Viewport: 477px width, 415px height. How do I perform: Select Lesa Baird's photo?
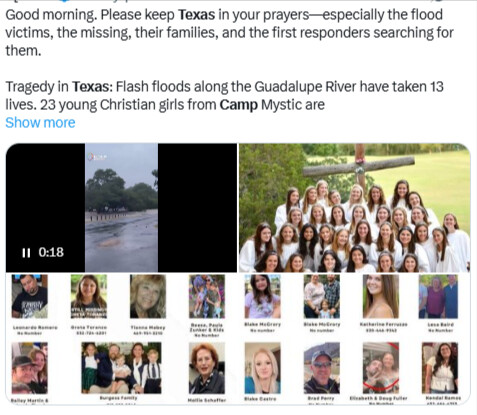pos(438,296)
